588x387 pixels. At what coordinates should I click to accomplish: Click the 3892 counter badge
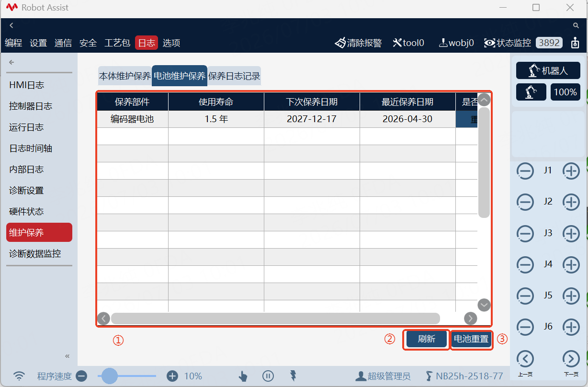tap(549, 43)
